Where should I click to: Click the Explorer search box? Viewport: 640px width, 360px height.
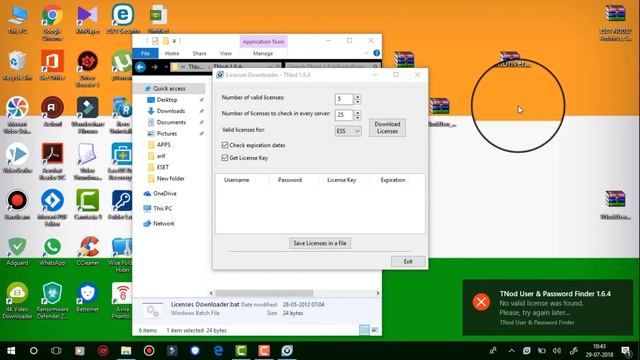[333, 67]
